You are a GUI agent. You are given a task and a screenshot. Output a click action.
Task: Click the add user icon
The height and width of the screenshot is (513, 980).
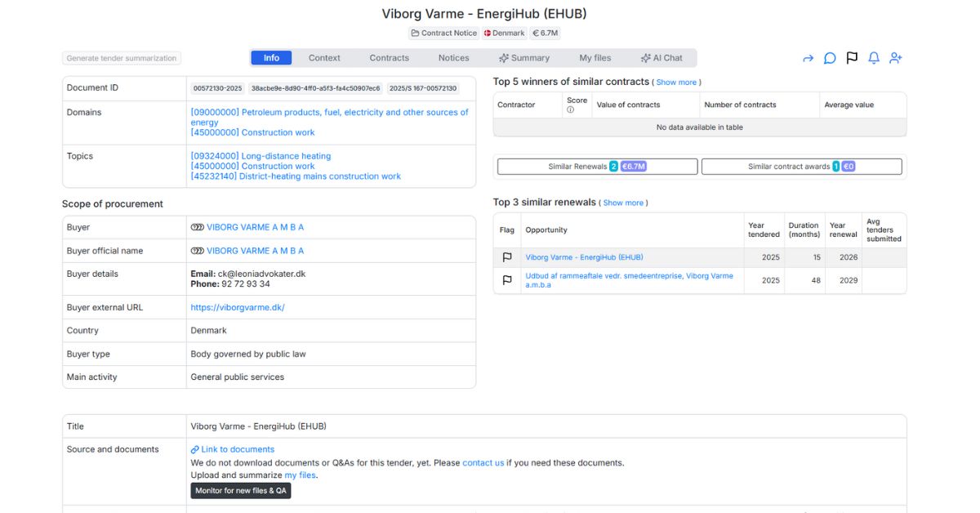(896, 58)
